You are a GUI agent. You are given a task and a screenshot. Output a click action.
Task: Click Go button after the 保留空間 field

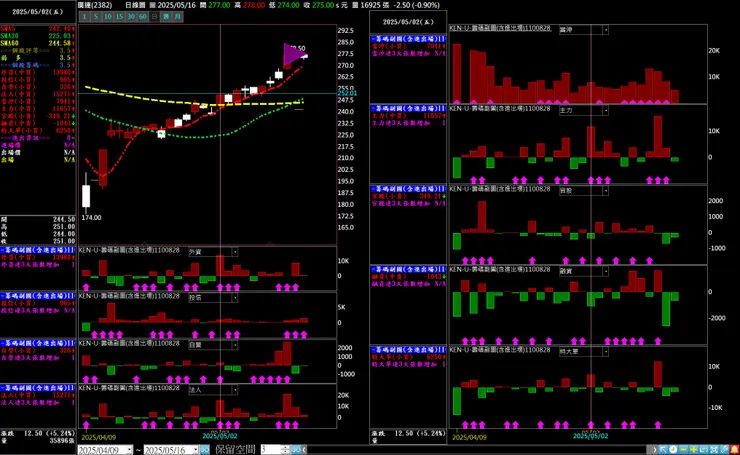pyautogui.click(x=296, y=450)
